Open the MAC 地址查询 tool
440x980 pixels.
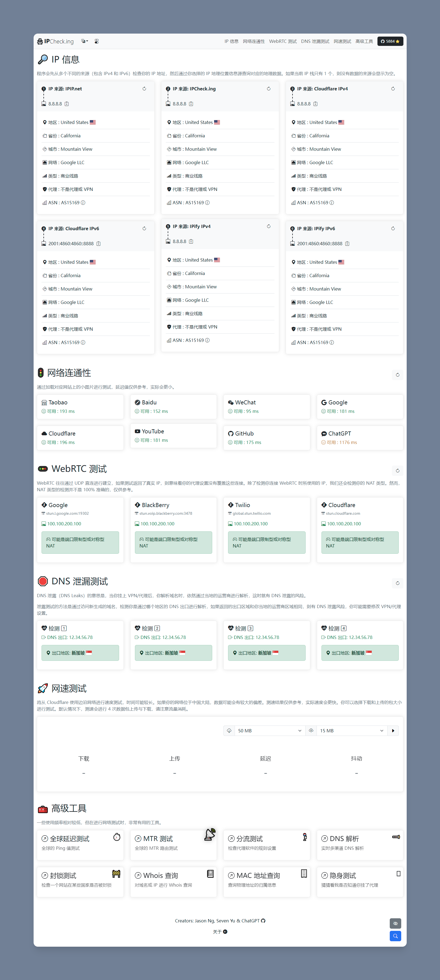click(267, 882)
